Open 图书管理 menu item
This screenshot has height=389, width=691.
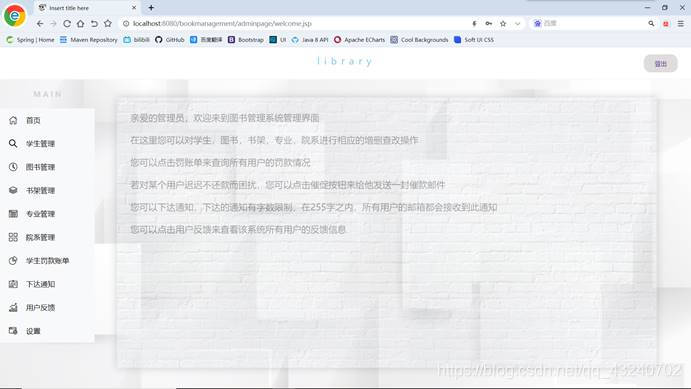tap(47, 167)
